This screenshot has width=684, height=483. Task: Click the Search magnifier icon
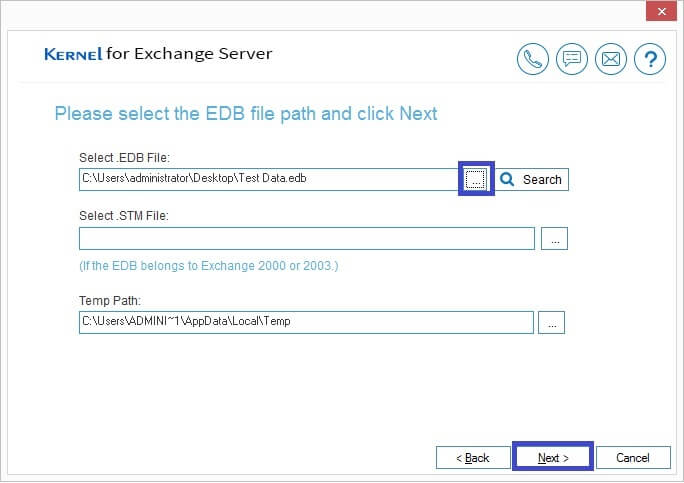click(x=507, y=179)
